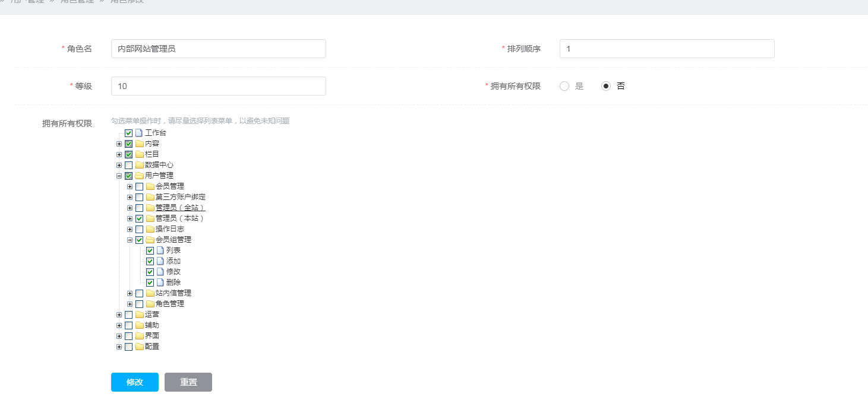The height and width of the screenshot is (397, 868).
Task: Click the 工作台 file icon
Action: [x=139, y=133]
